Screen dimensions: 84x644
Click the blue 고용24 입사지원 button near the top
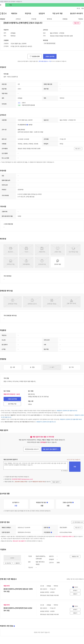[x=50, y=57]
